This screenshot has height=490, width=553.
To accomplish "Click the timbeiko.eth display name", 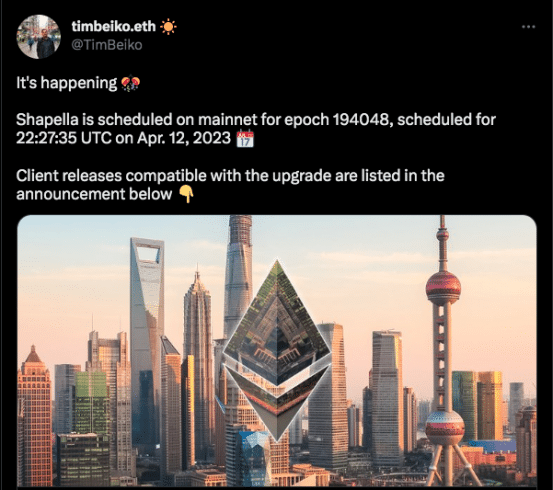I will click(x=114, y=26).
